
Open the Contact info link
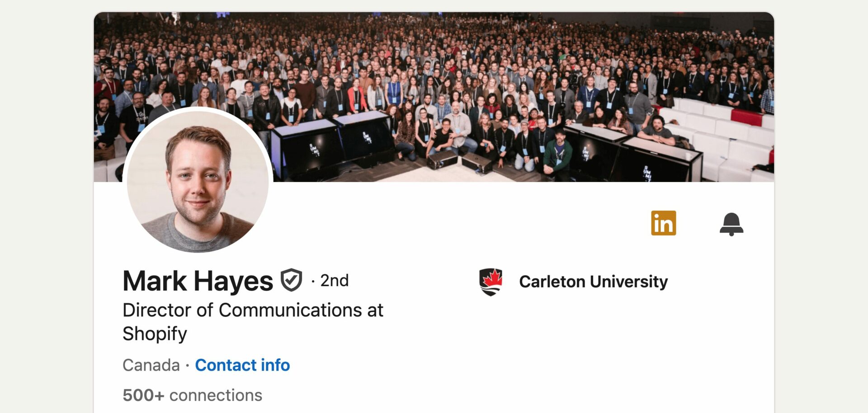pos(242,365)
